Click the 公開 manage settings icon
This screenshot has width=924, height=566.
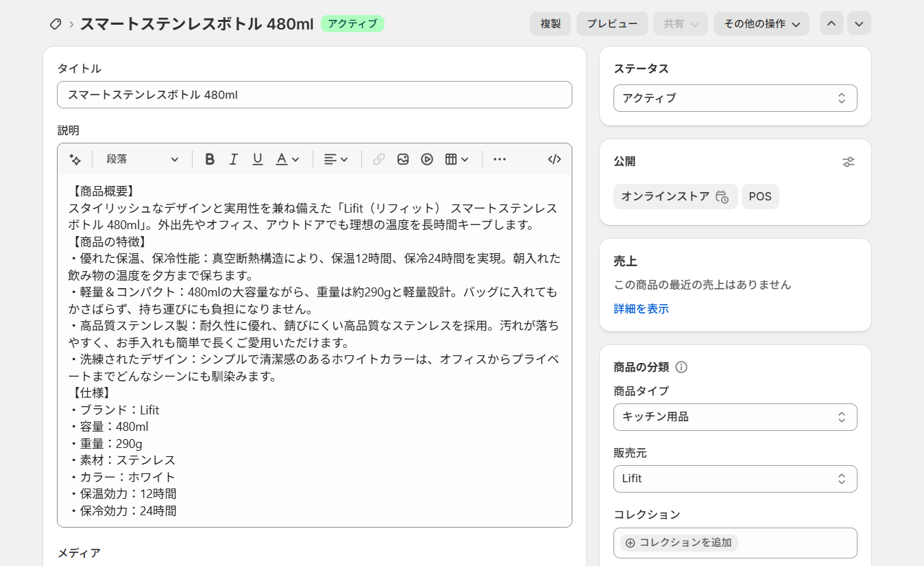849,162
